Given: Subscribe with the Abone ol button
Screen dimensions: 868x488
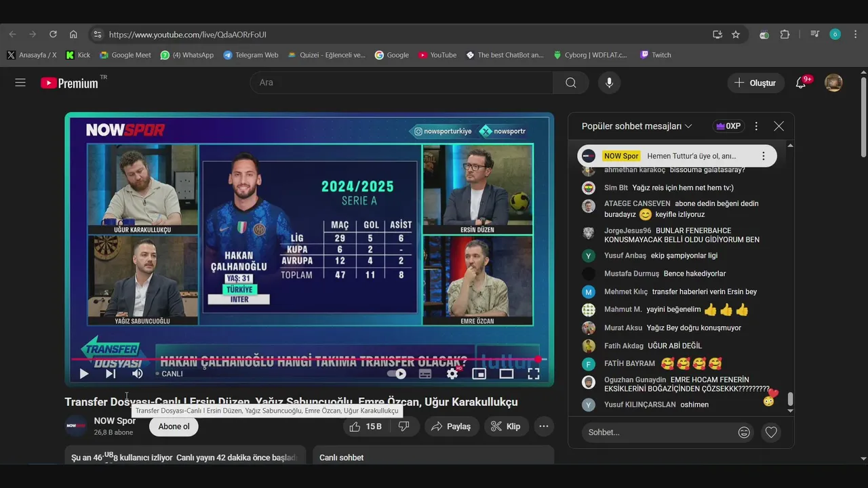Looking at the screenshot, I should click(x=174, y=426).
